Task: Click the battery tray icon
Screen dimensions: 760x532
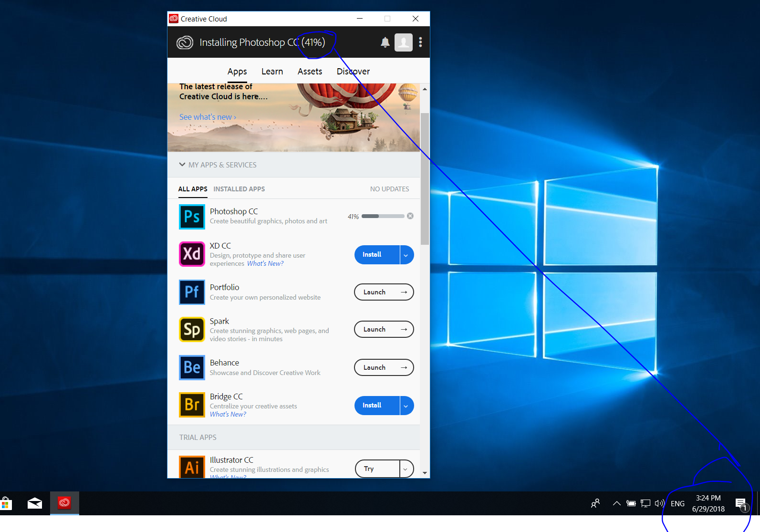Action: tap(631, 503)
